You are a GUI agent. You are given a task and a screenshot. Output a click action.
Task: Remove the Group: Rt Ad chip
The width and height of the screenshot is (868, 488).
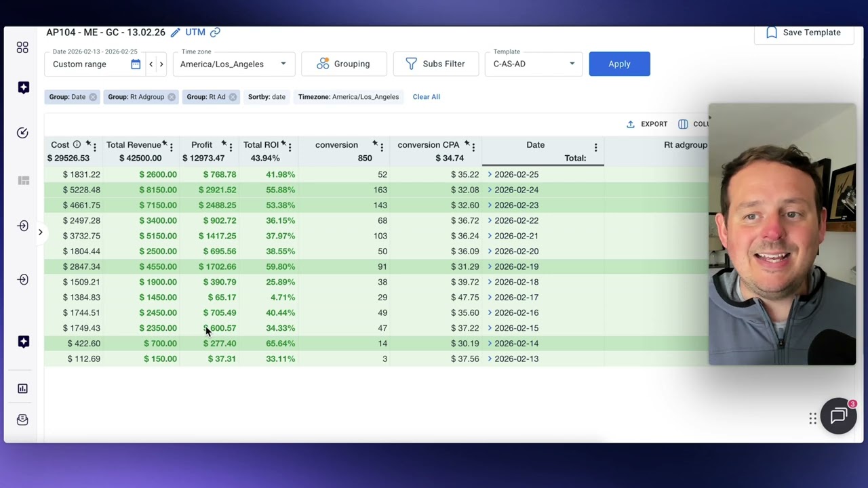pyautogui.click(x=233, y=97)
